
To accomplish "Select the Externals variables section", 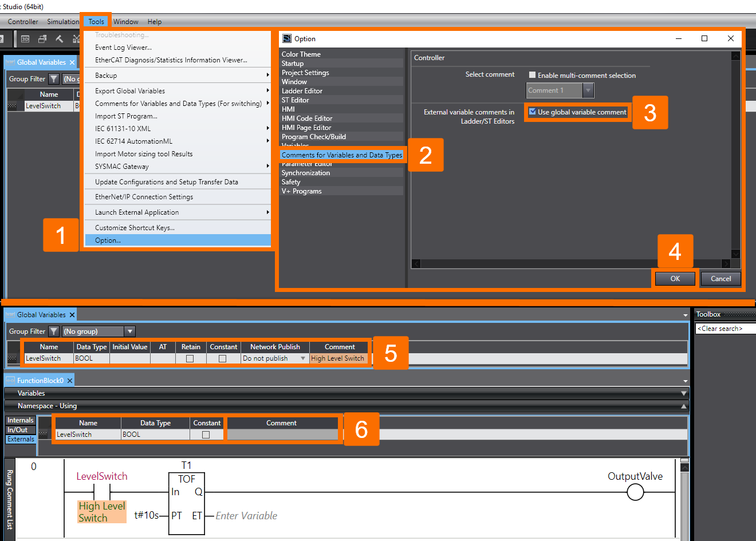I will (21, 439).
